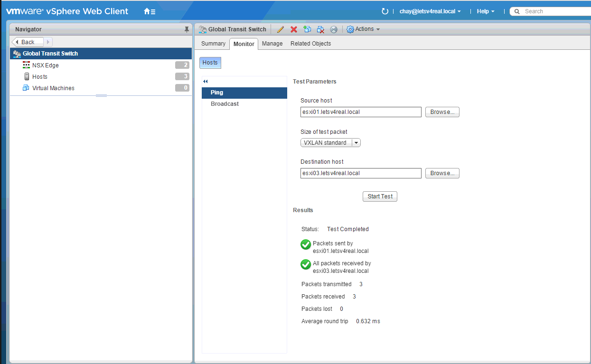Screen dimensions: 591x364
Task: Click the add virtual machine icon
Action: [x=307, y=29]
